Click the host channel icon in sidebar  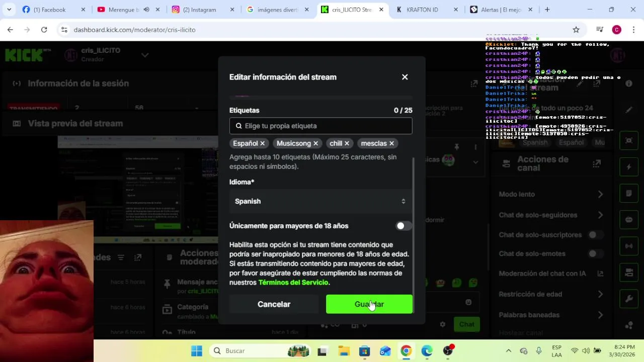[629, 273]
